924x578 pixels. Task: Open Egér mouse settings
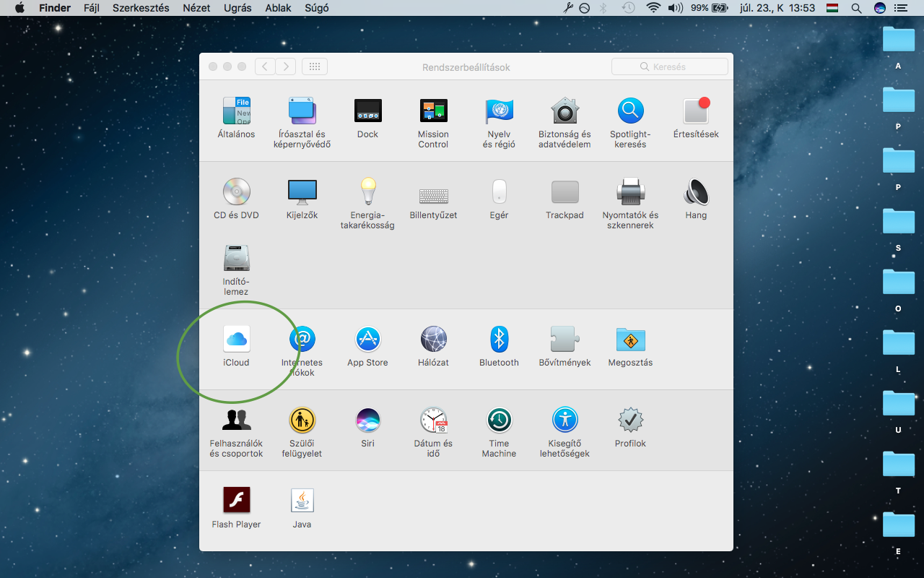(x=499, y=199)
